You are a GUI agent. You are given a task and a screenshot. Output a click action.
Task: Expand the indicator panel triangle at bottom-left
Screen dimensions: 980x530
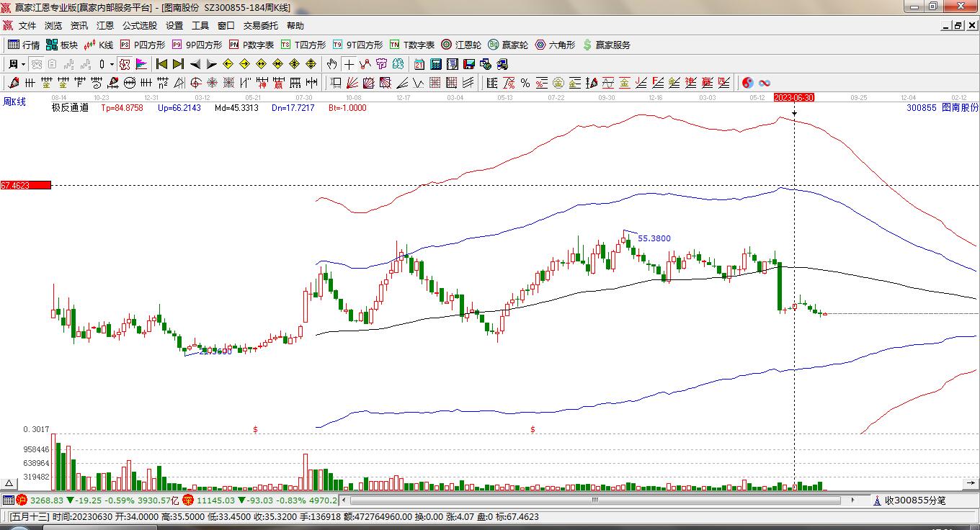click(x=9, y=483)
